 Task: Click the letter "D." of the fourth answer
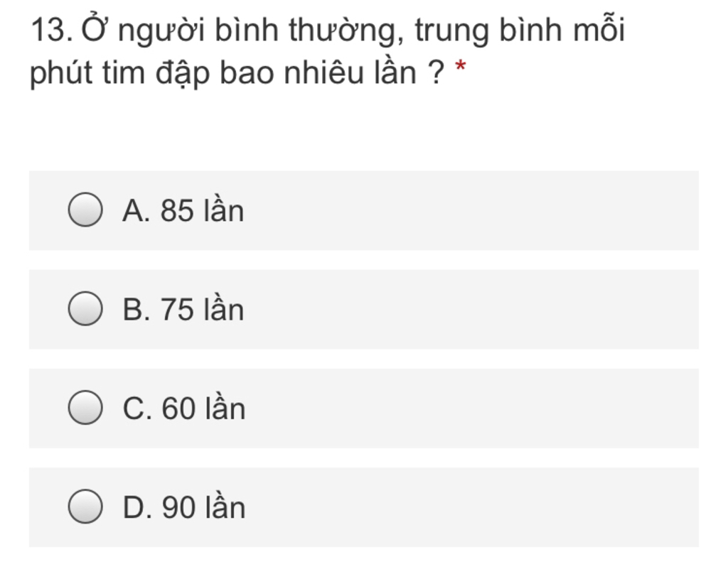point(136,507)
